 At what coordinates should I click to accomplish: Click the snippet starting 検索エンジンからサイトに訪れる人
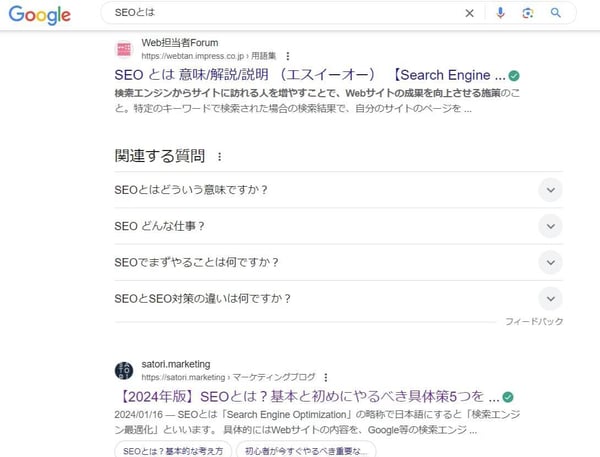coord(317,101)
